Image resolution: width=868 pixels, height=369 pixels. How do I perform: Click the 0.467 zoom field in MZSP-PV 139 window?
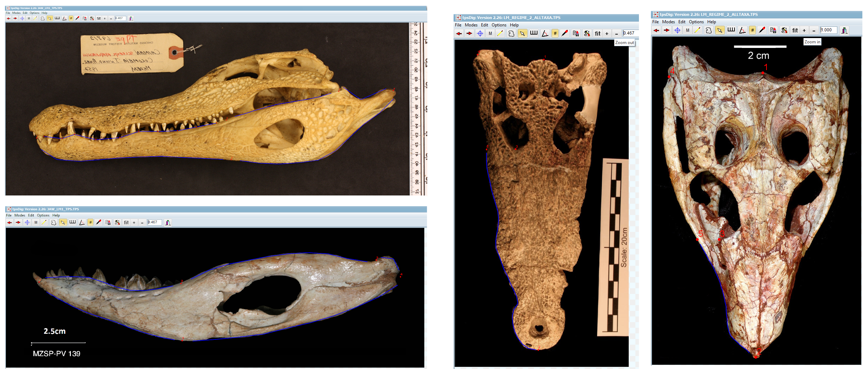click(x=154, y=222)
